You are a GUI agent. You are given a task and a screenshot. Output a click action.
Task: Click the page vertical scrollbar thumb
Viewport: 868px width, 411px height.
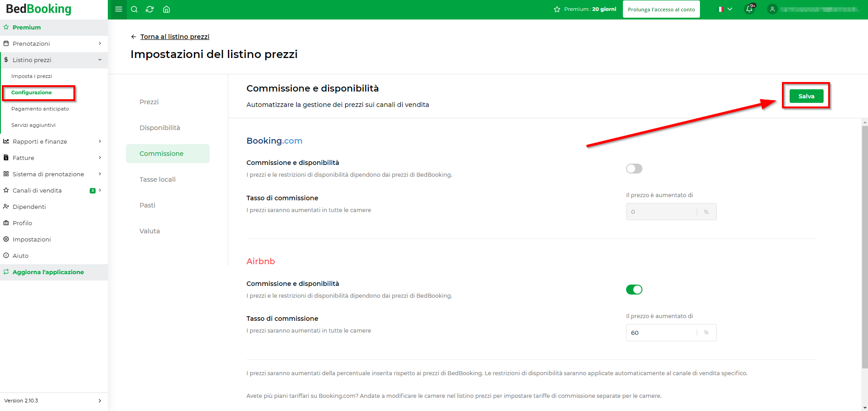864,247
